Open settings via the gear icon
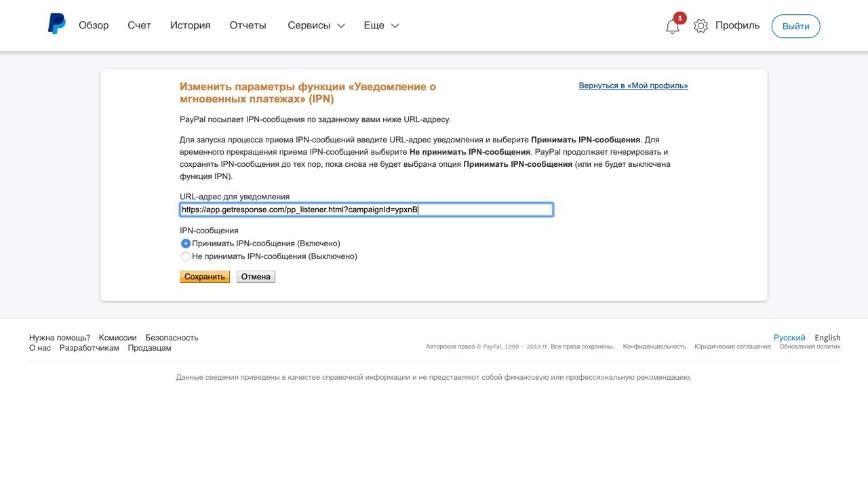This screenshot has height=489, width=868. 701,26
